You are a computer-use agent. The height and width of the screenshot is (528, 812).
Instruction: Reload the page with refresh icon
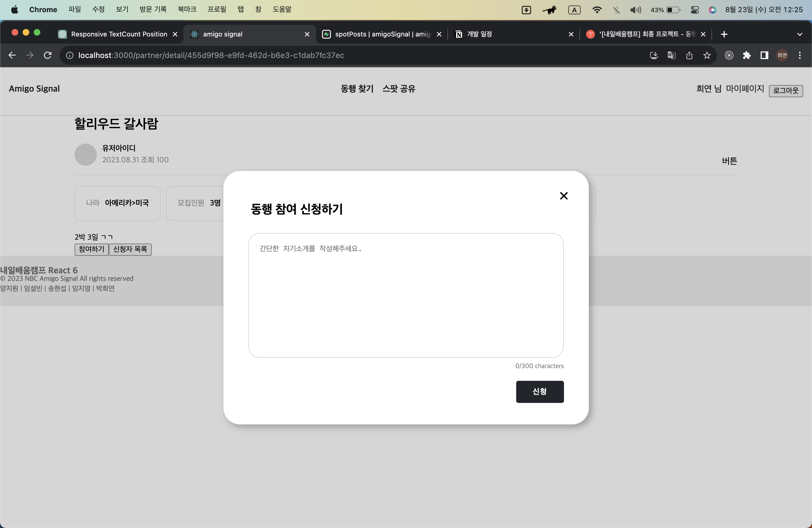pyautogui.click(x=48, y=55)
